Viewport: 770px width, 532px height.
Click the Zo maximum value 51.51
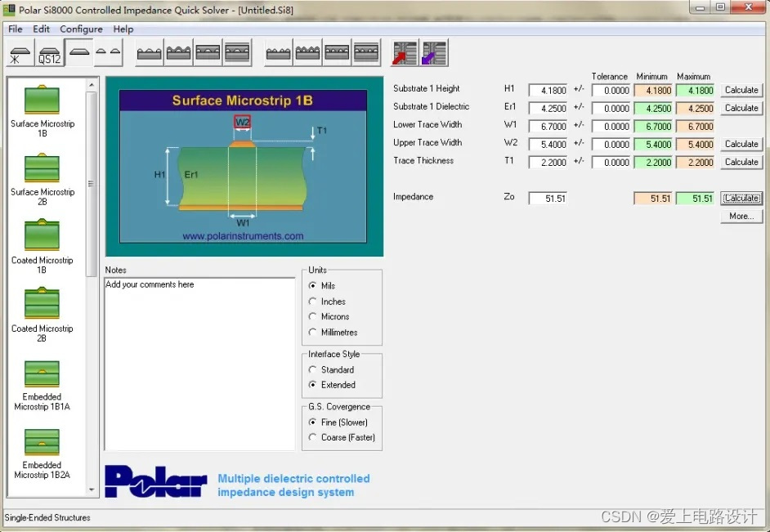(695, 199)
